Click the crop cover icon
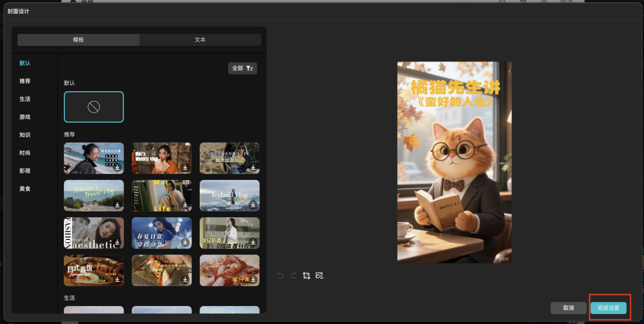The image size is (644, 324). pos(306,276)
